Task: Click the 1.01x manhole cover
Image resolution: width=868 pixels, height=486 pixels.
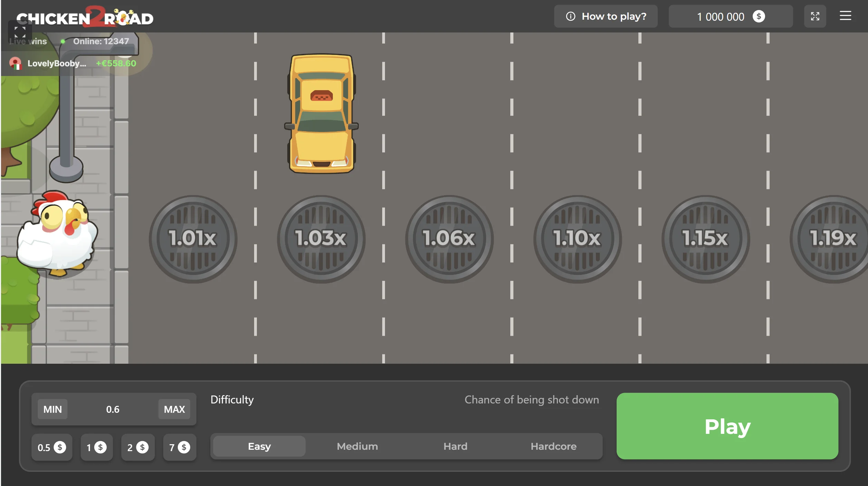Action: click(x=193, y=239)
